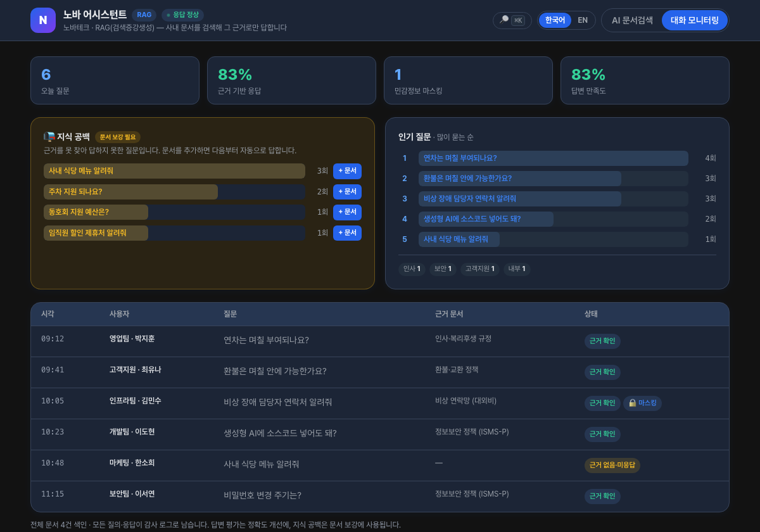The height and width of the screenshot is (532, 760).
Task: Click the 사내 식당 메뉴 알려줘 gap bar
Action: (x=174, y=171)
